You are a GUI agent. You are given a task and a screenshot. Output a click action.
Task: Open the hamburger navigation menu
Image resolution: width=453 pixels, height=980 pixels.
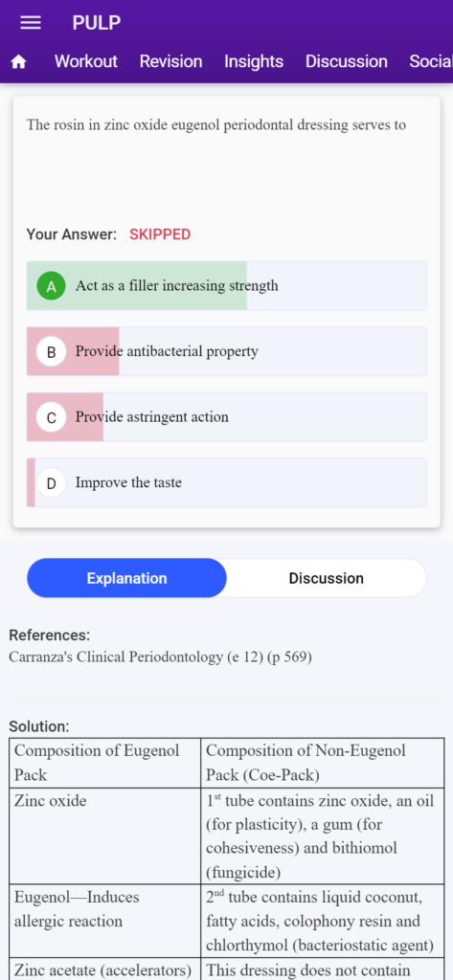click(x=30, y=23)
